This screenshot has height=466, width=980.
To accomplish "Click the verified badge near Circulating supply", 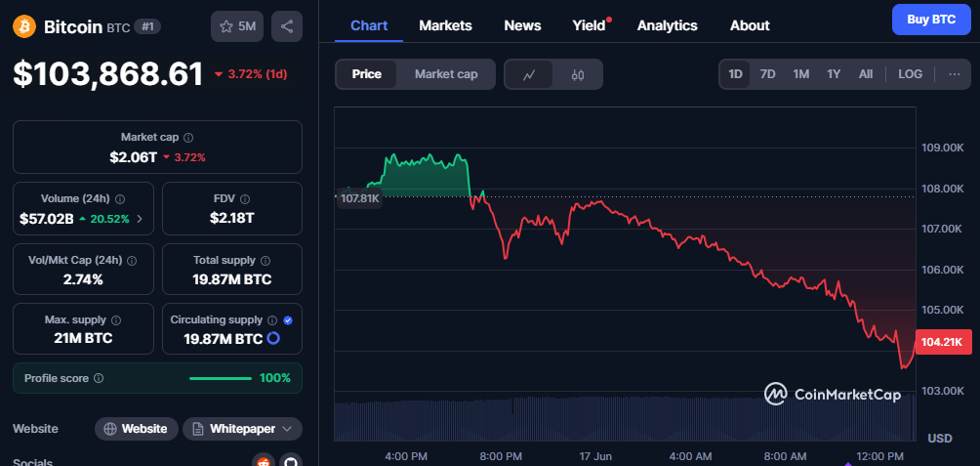I will click(x=288, y=320).
